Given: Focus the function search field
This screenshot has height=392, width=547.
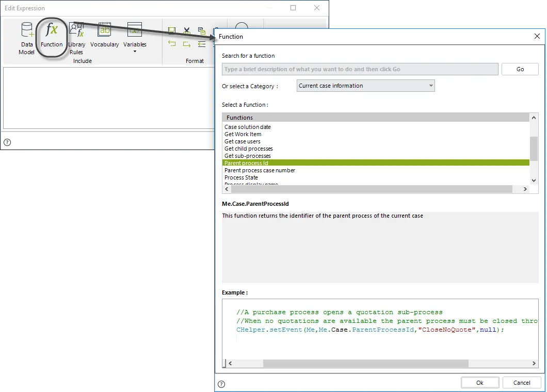Looking at the screenshot, I should tap(360, 69).
